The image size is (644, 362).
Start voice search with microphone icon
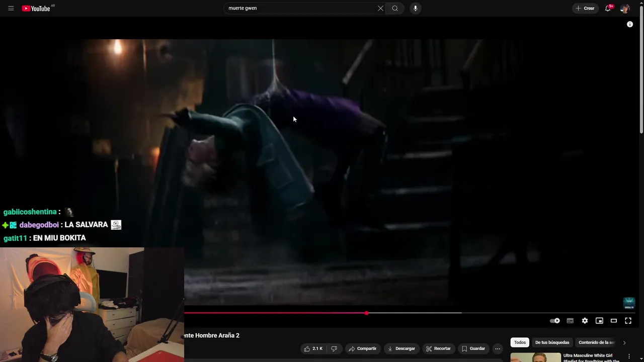[x=415, y=8]
